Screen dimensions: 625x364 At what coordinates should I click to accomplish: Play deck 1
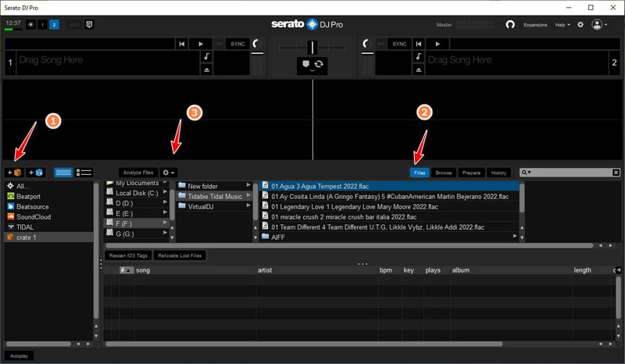[x=201, y=44]
